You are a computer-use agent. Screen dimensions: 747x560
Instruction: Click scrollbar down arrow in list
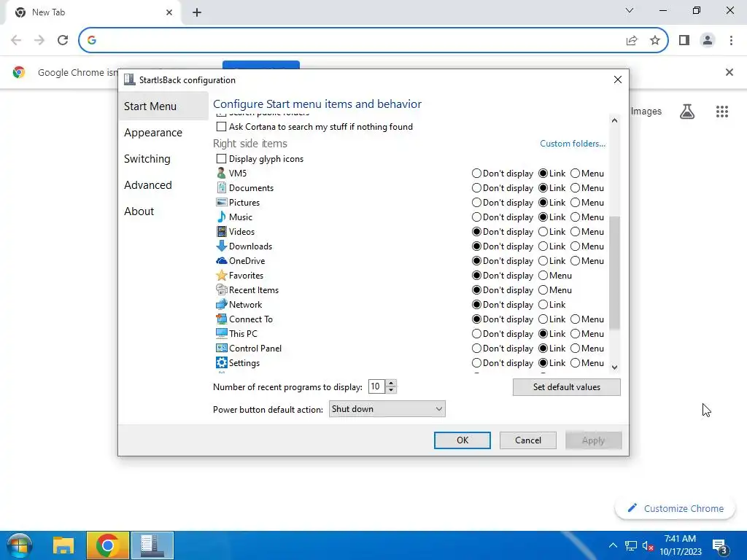[x=614, y=367]
